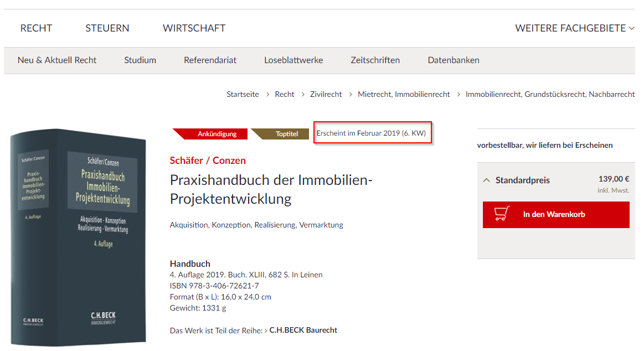Navigate to Startseite breadcrumb
The height and width of the screenshot is (351, 644).
tap(243, 94)
